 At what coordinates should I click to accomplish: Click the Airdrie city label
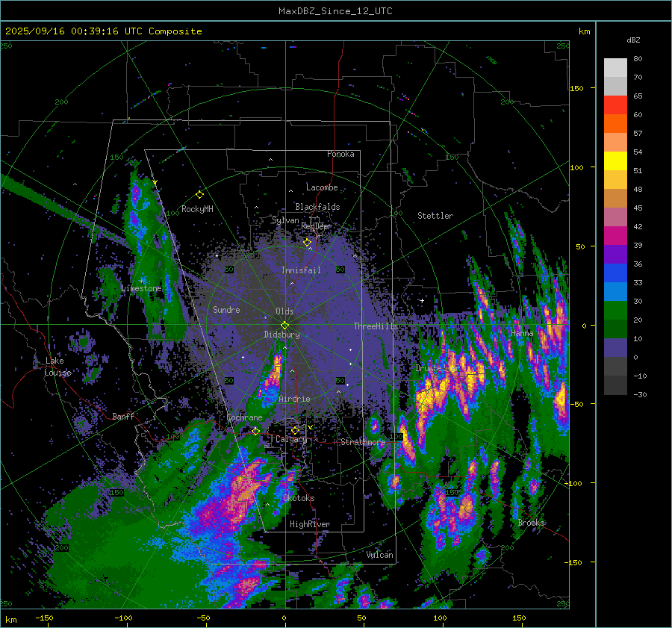[294, 399]
